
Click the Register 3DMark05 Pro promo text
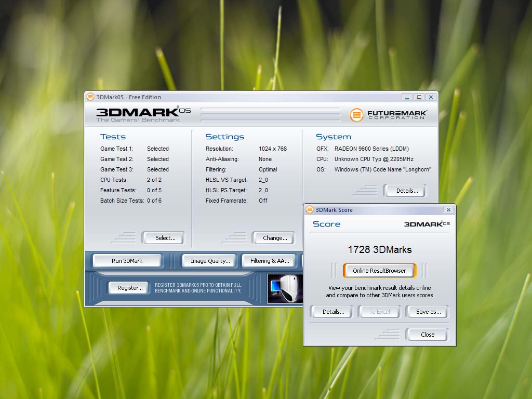click(198, 288)
